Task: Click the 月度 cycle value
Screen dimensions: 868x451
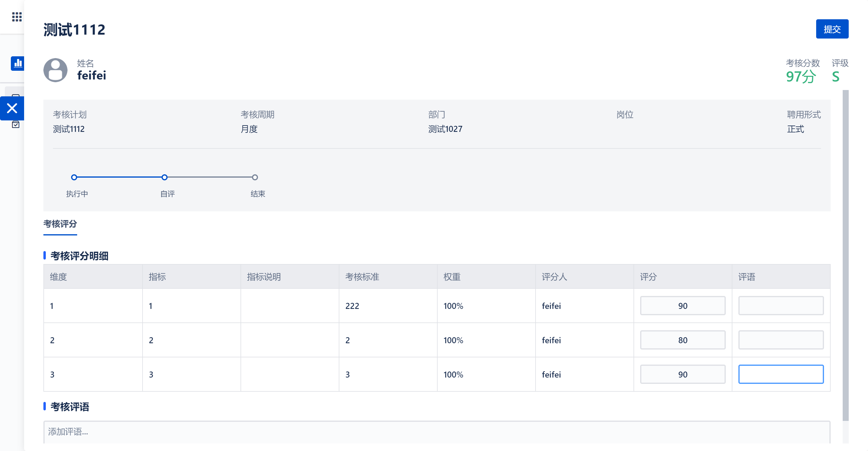Action: point(249,129)
